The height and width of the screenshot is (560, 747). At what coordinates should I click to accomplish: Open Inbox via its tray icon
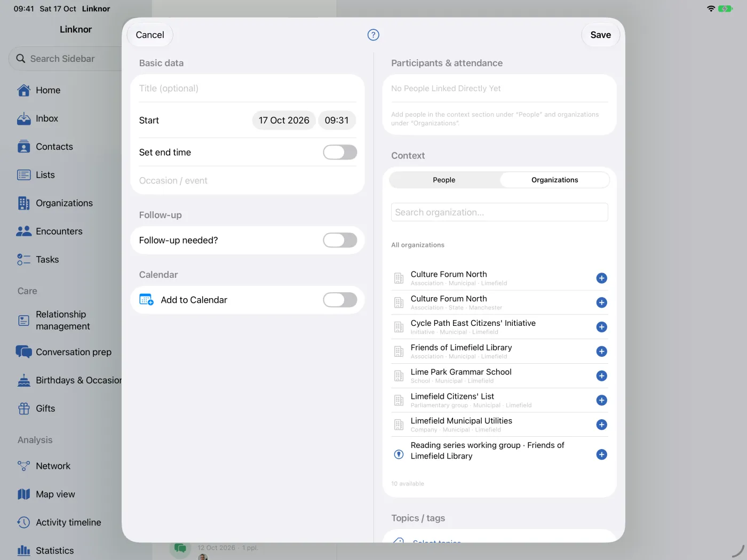(x=24, y=118)
